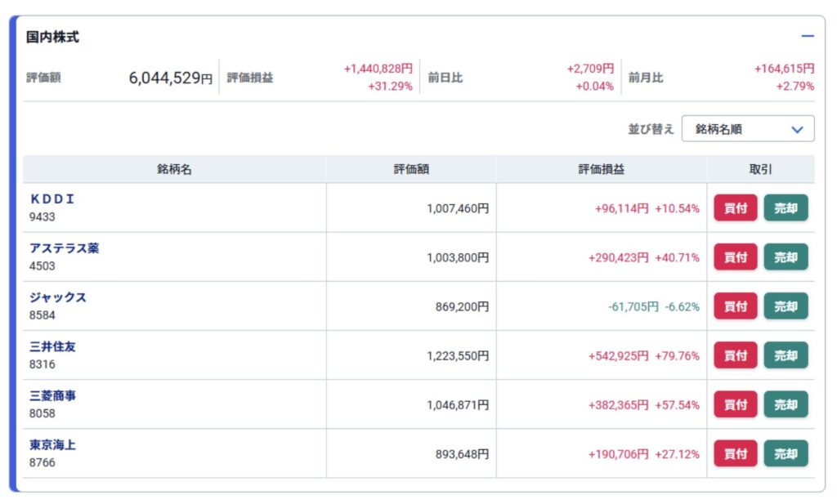This screenshot has height=504, width=837.
Task: Sell ジャックス stock with 売却
Action: tap(786, 306)
